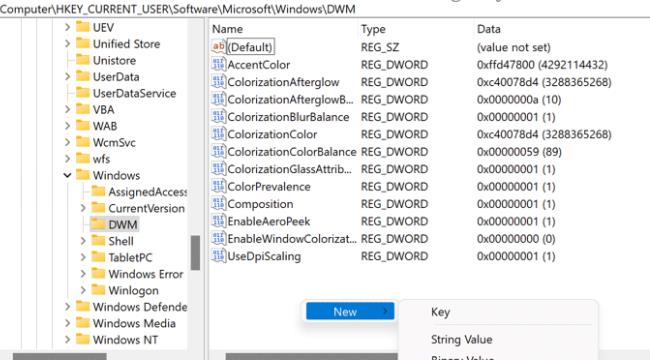The height and width of the screenshot is (360, 650).
Task: Collapse the Windows tree node
Action: 67,175
